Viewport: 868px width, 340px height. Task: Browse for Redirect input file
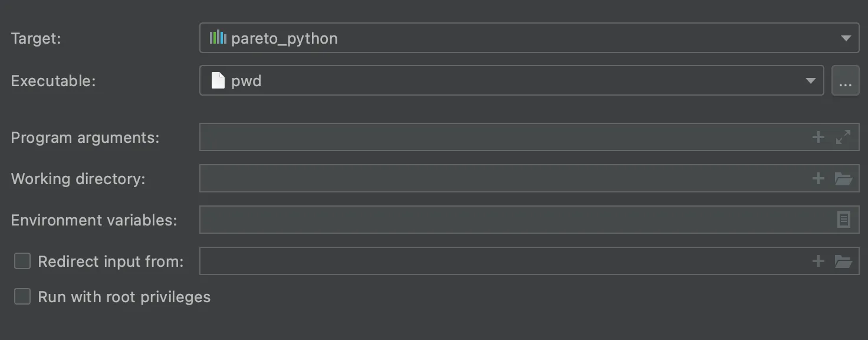(x=843, y=261)
